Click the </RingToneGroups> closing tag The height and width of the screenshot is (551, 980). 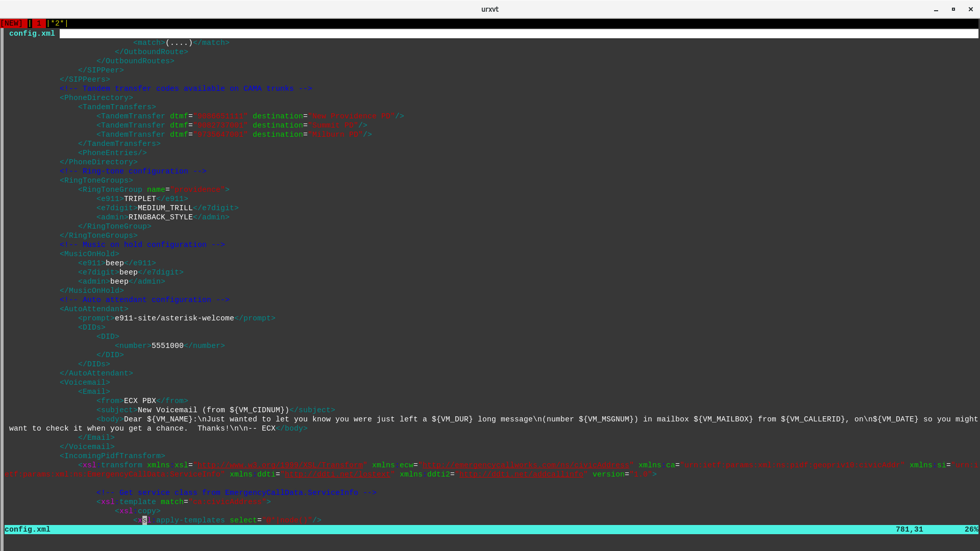[x=99, y=236]
